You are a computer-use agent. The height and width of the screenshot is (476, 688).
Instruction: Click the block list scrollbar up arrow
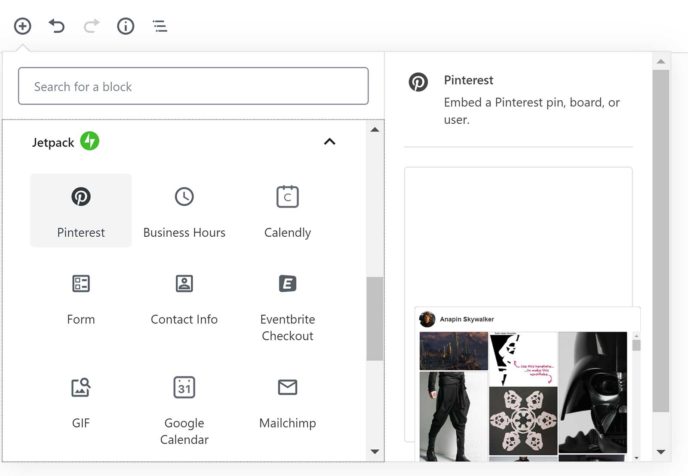[x=375, y=129]
